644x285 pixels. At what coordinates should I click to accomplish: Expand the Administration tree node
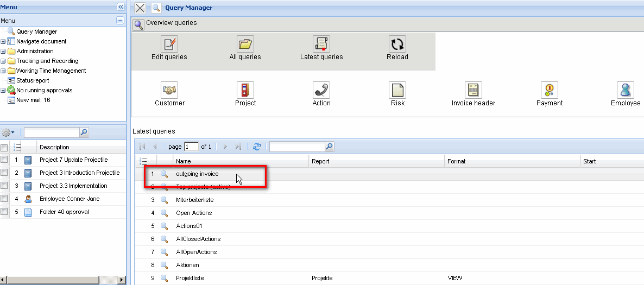click(3, 51)
